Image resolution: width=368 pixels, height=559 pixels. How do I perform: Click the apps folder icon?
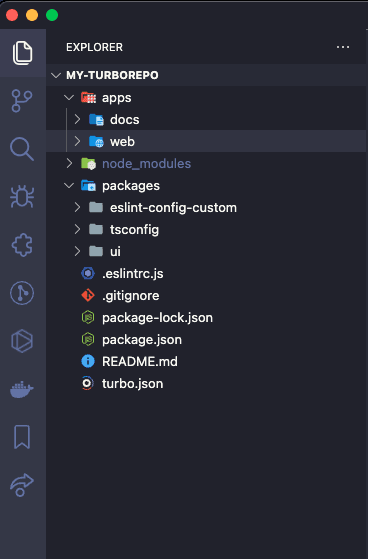coord(88,97)
